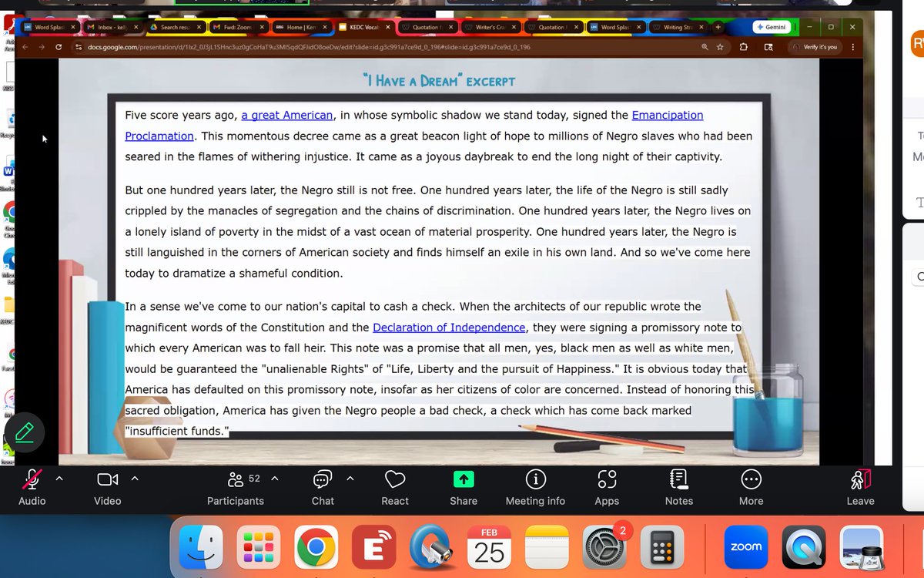Open the yellow Notes app in dock
Viewport: 924px width, 578px height.
click(547, 546)
